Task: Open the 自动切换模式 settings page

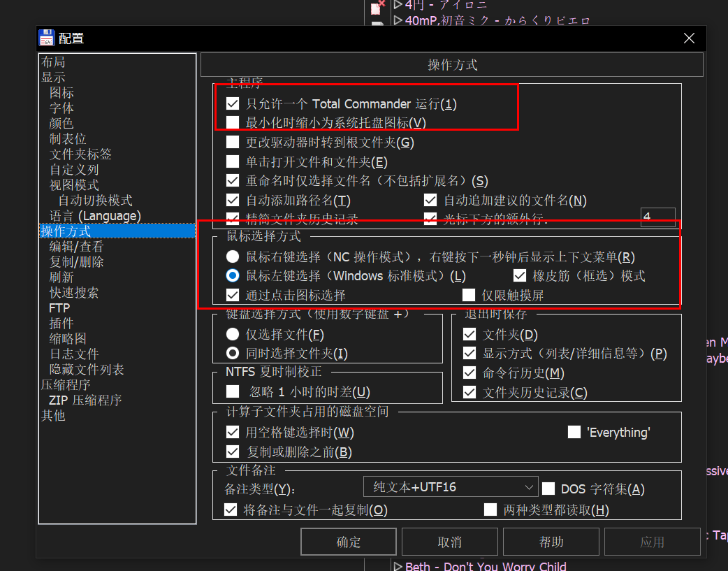Action: 95,200
